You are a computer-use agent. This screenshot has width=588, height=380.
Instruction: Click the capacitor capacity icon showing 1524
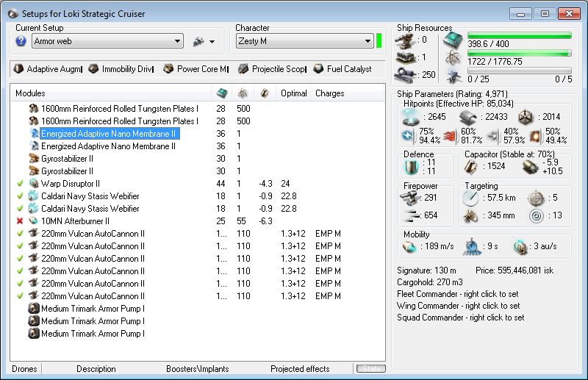coord(470,166)
